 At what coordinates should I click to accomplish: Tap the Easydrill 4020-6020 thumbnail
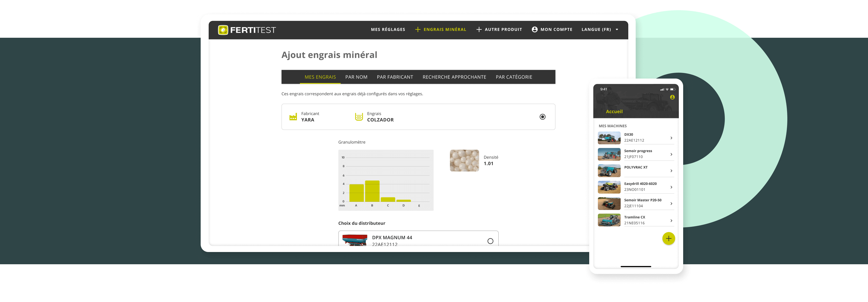pyautogui.click(x=609, y=187)
